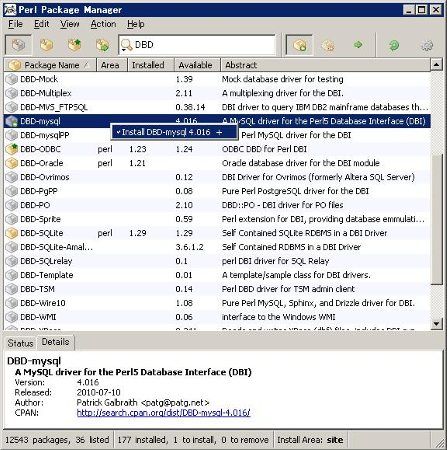
Task: Click '12543 packages, 36 listed' in status bar
Action: pos(57,440)
